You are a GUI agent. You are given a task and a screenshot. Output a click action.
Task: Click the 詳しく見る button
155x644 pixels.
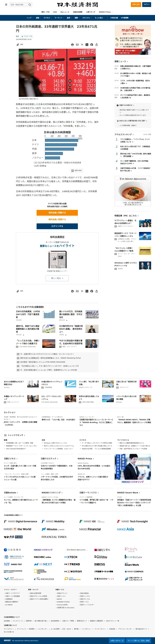[x=57, y=278]
